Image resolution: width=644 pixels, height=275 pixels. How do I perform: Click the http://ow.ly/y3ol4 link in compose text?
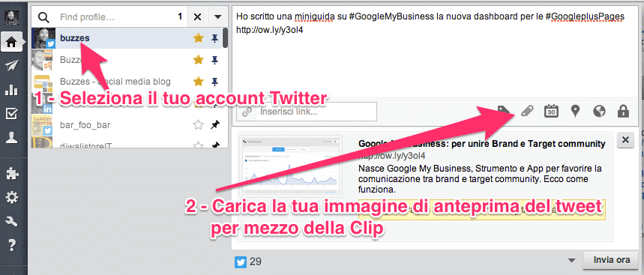pyautogui.click(x=269, y=30)
